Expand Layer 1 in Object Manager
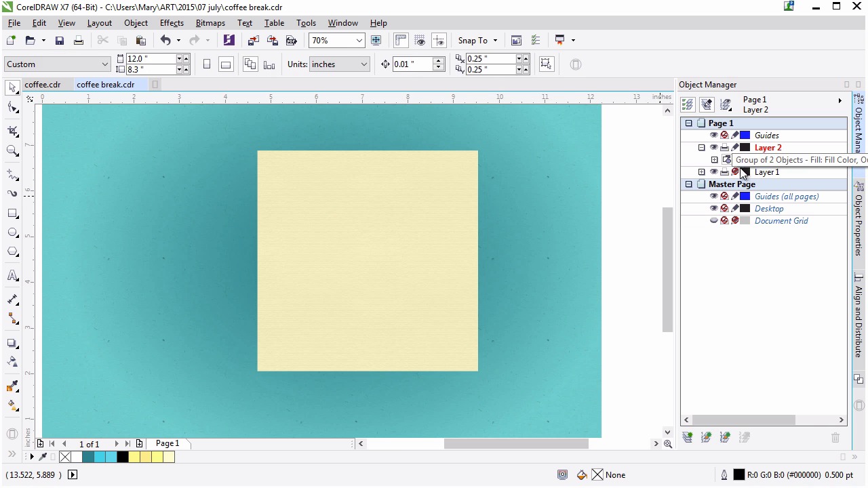This screenshot has width=868, height=488. pyautogui.click(x=701, y=172)
